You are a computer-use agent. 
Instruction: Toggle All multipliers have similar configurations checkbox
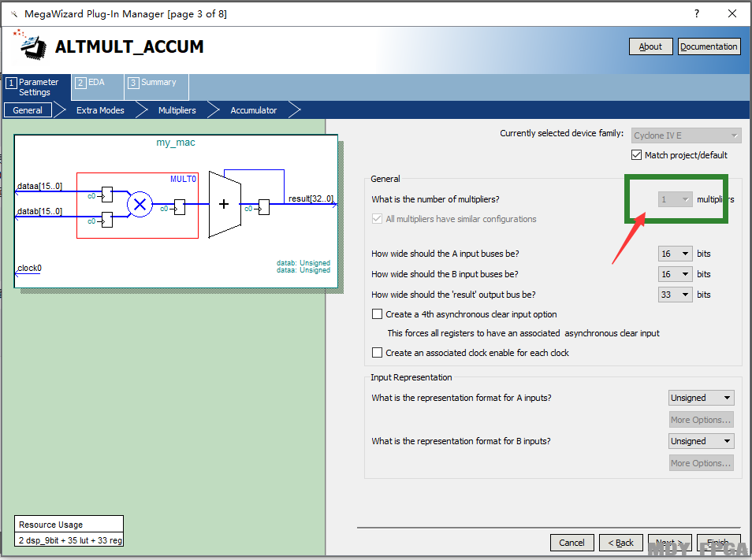coord(377,219)
